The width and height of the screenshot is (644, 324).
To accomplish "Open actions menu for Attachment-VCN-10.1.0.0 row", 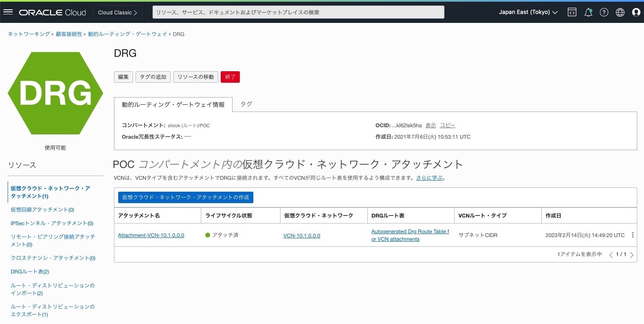I will click(x=633, y=235).
